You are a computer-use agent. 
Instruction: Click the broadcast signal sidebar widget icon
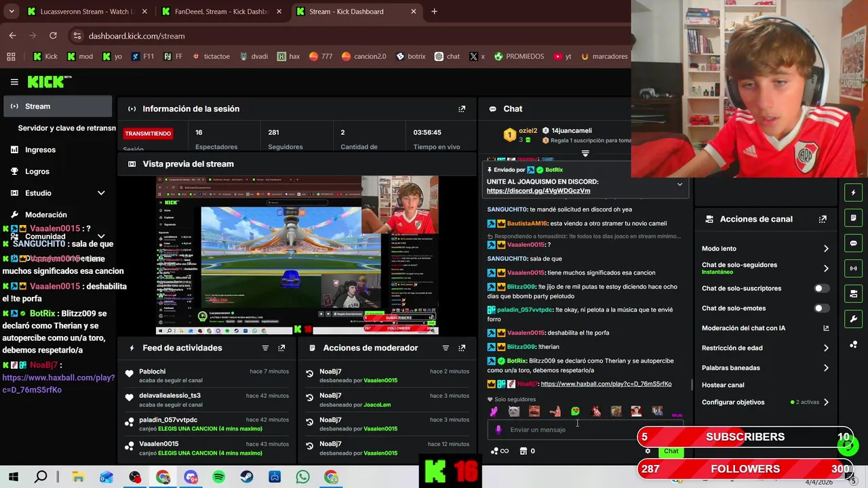(853, 268)
